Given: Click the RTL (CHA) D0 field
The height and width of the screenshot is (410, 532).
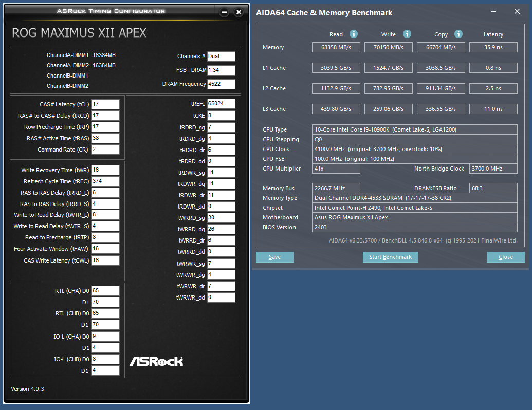Looking at the screenshot, I should pos(105,291).
